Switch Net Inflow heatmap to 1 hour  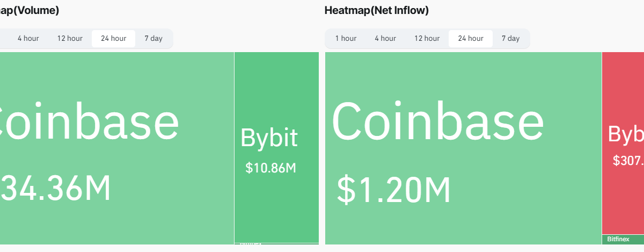pyautogui.click(x=346, y=38)
